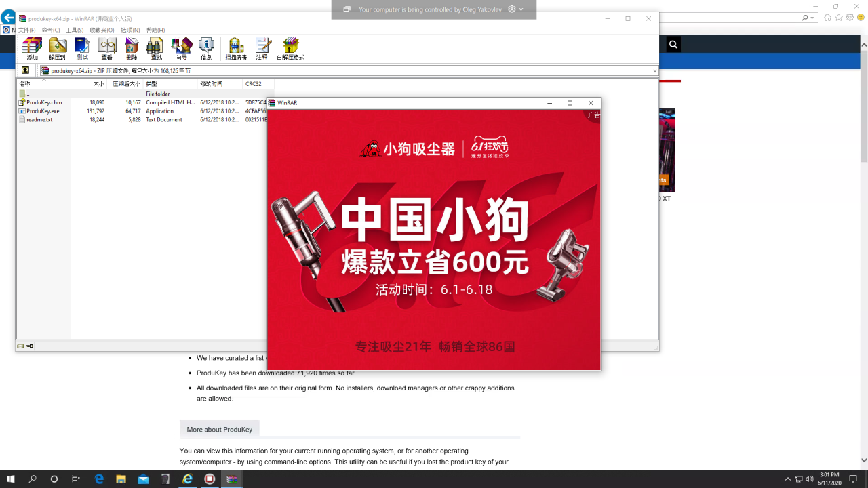Click the browser back arrow button
Screen dimensions: 868x488
(8, 18)
